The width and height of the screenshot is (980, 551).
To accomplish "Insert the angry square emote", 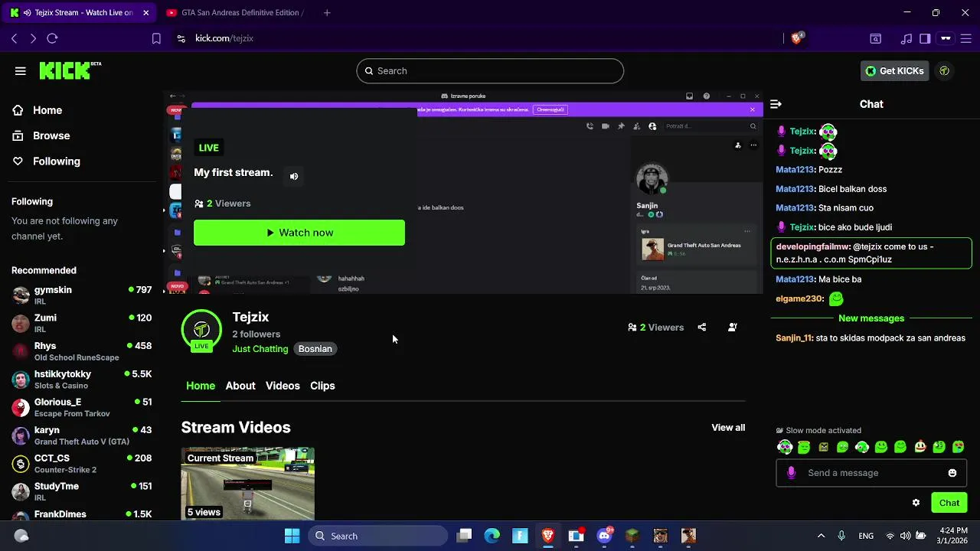I will [824, 447].
